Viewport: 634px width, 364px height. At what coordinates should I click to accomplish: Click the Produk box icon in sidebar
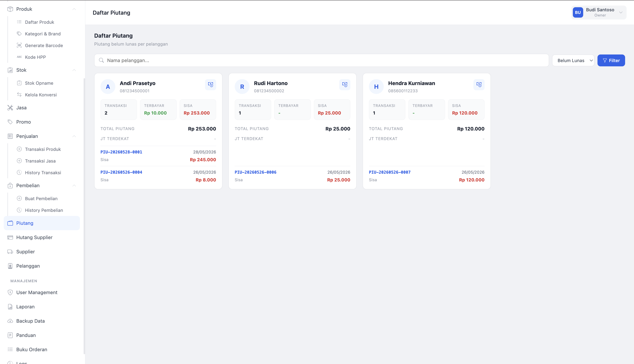tap(10, 9)
